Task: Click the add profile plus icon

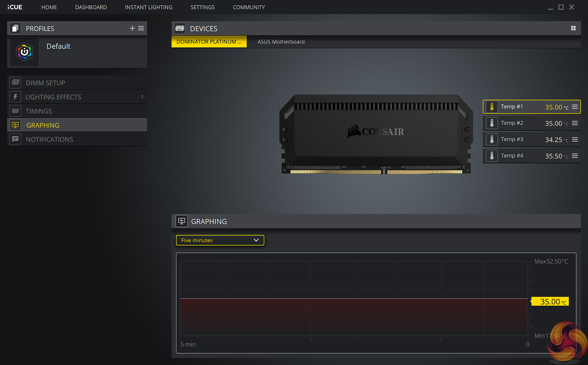Action: click(132, 28)
